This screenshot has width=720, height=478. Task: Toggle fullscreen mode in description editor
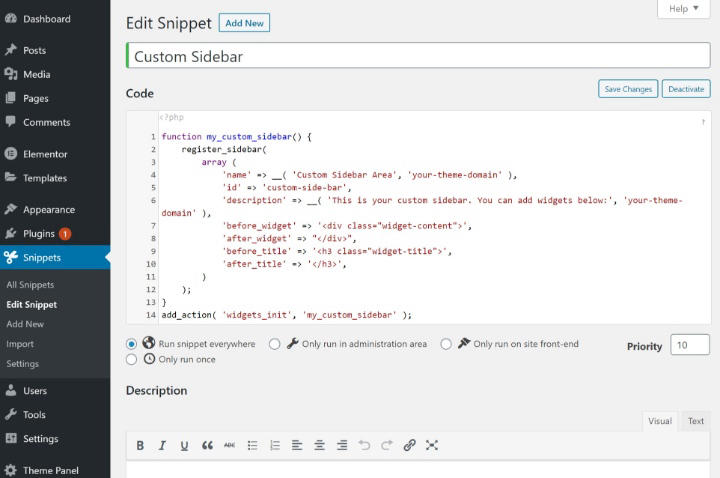[x=432, y=445]
